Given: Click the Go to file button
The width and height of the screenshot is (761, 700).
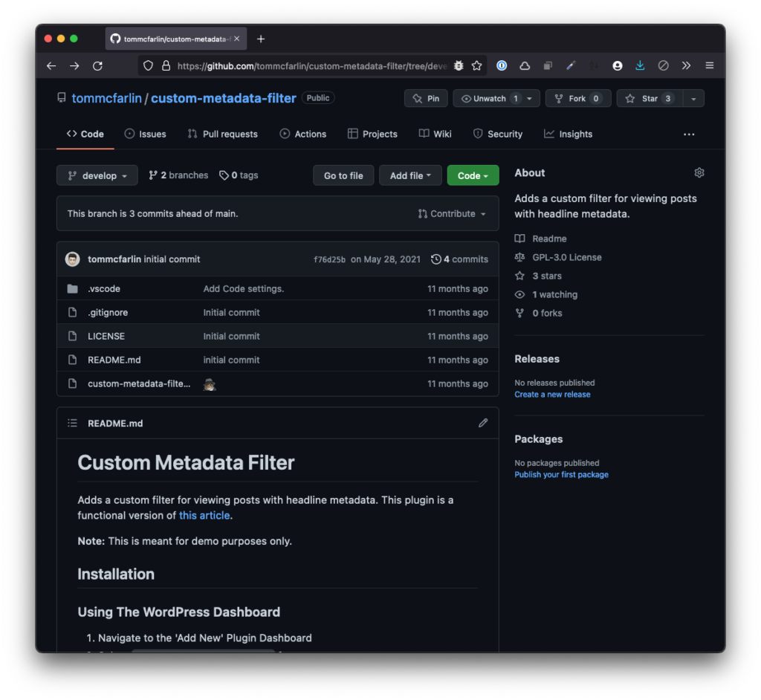Looking at the screenshot, I should pyautogui.click(x=343, y=175).
